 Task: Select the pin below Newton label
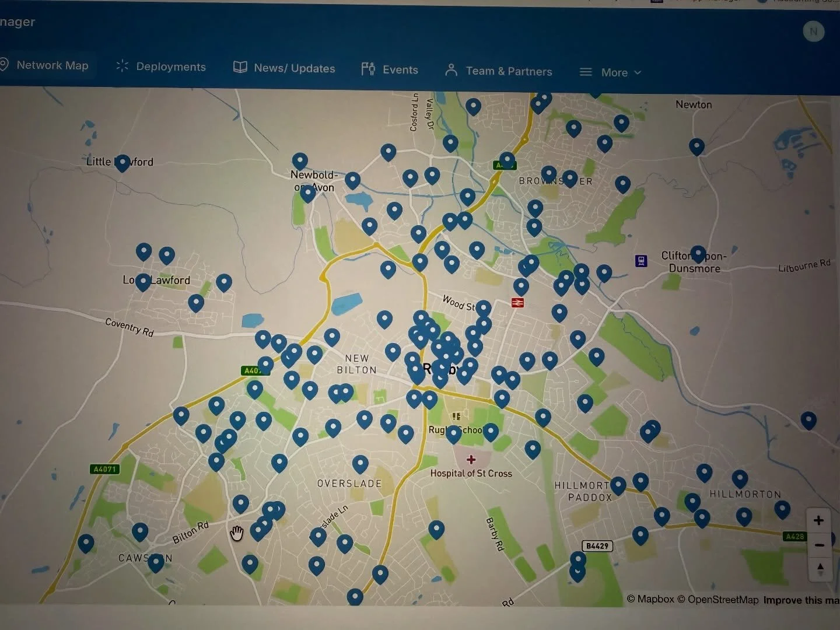tap(696, 146)
